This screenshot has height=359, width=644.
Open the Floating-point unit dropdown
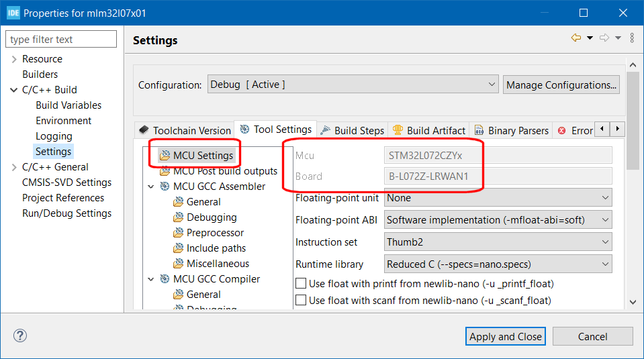[498, 197]
